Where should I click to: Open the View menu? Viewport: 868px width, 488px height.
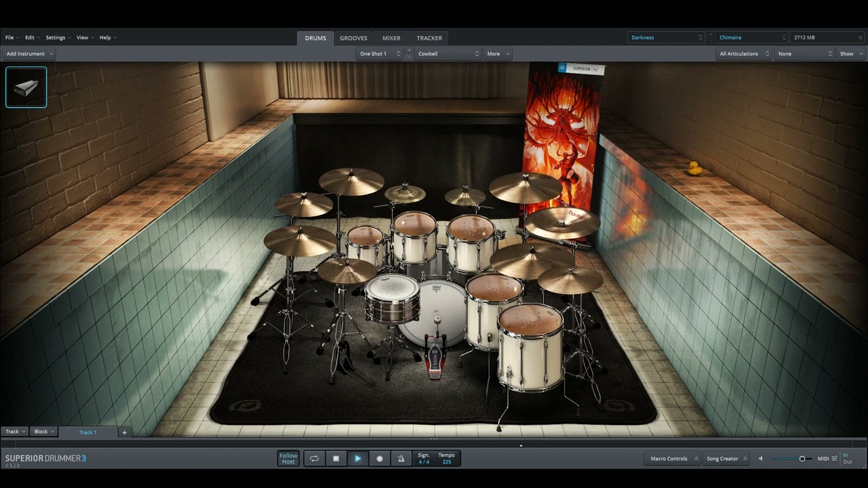(x=84, y=37)
